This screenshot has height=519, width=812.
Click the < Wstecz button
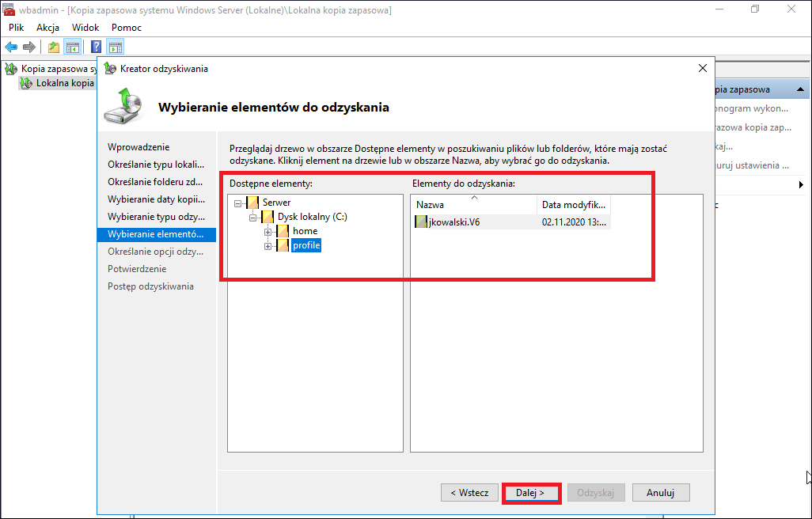point(469,493)
